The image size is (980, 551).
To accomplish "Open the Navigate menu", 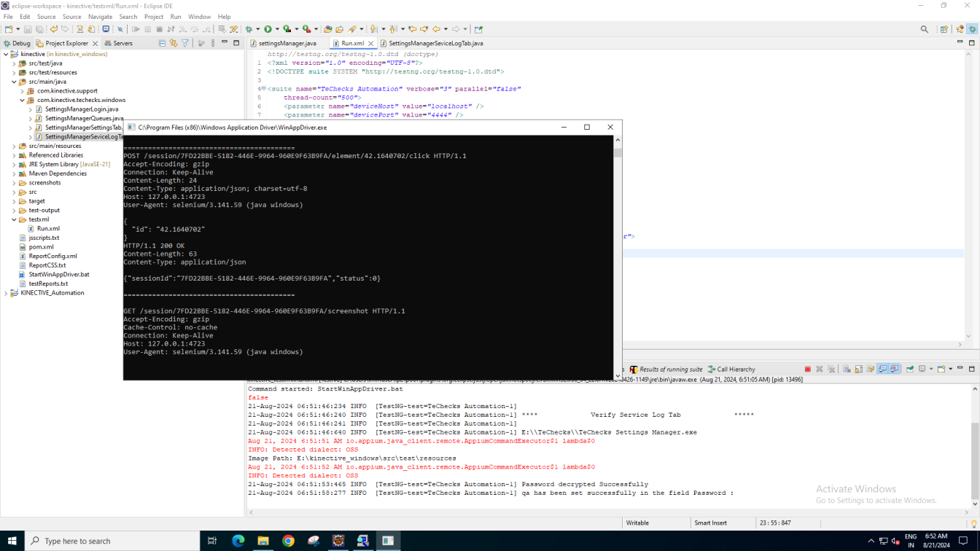I will (100, 17).
